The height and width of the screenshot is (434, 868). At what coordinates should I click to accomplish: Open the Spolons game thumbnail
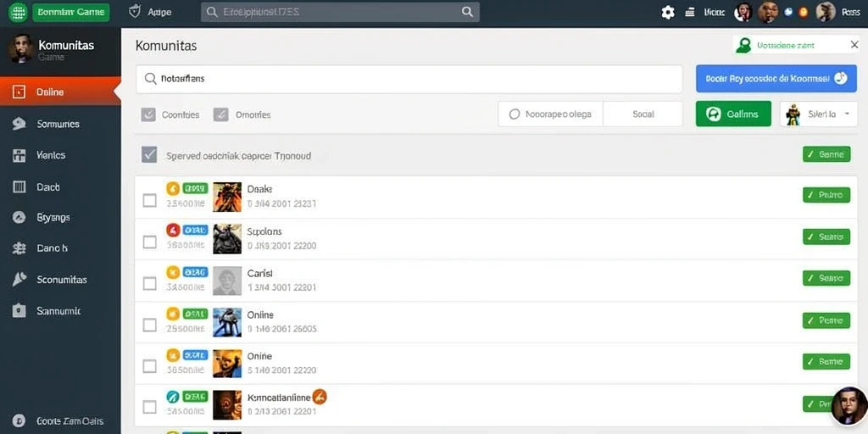(x=227, y=238)
